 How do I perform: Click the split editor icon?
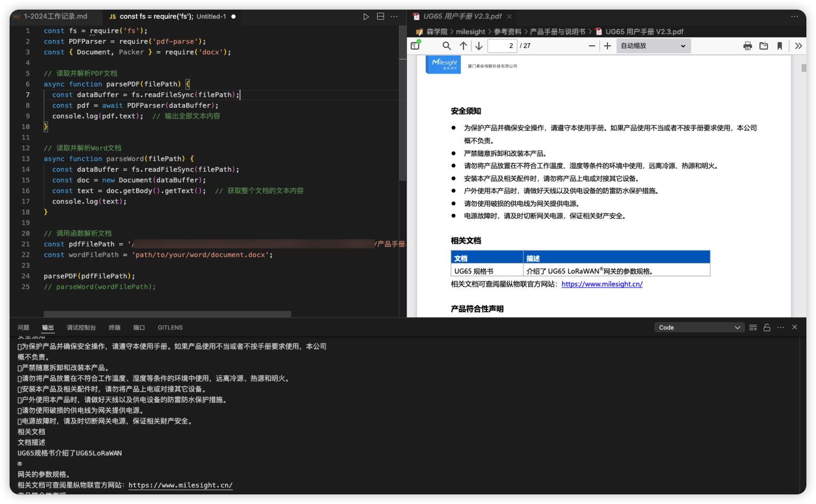380,17
